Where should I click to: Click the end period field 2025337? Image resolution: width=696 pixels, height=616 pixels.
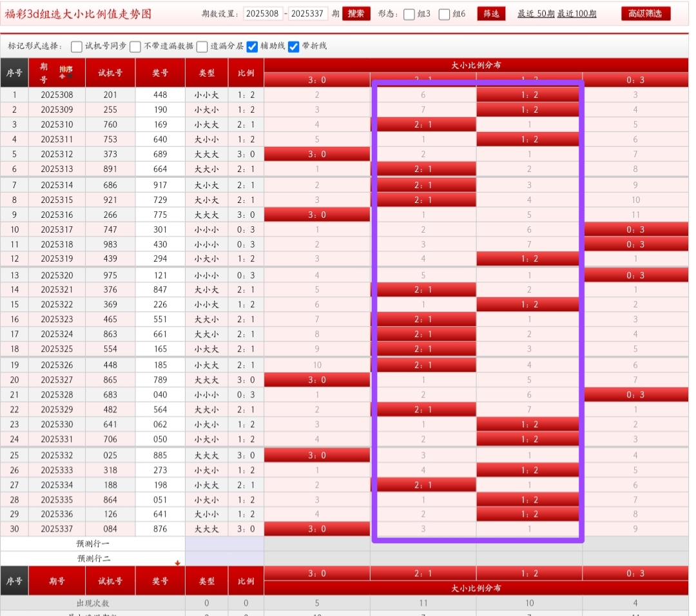point(308,14)
